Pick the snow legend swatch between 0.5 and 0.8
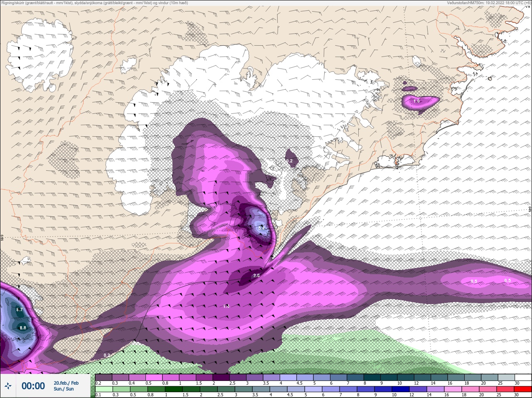This screenshot has width=532, height=398. tap(154, 377)
